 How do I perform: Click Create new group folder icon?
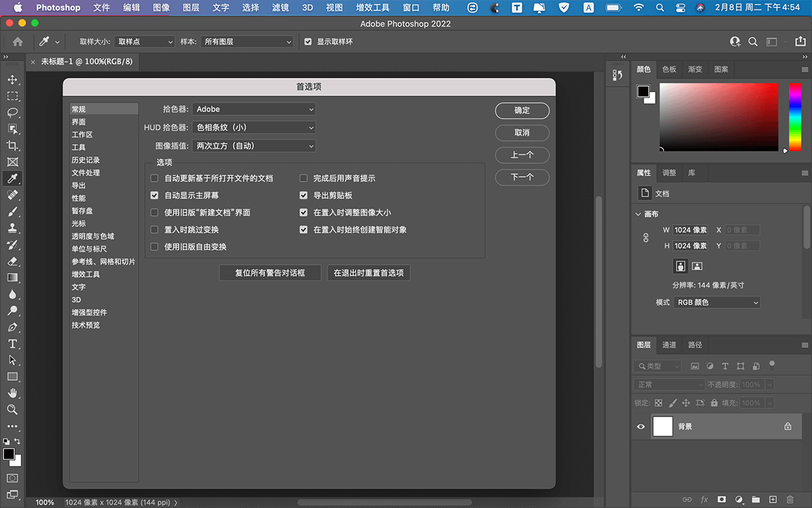756,499
